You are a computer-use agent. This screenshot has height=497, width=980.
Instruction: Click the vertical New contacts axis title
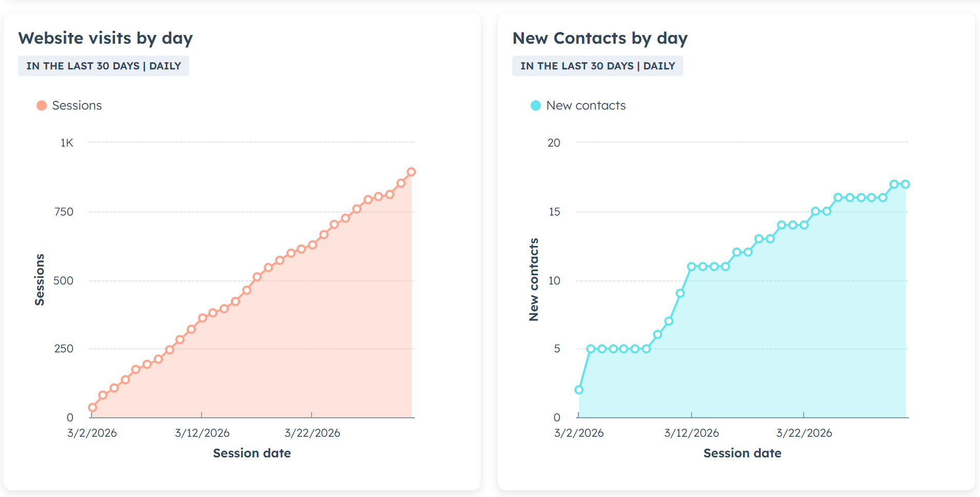[x=534, y=279]
